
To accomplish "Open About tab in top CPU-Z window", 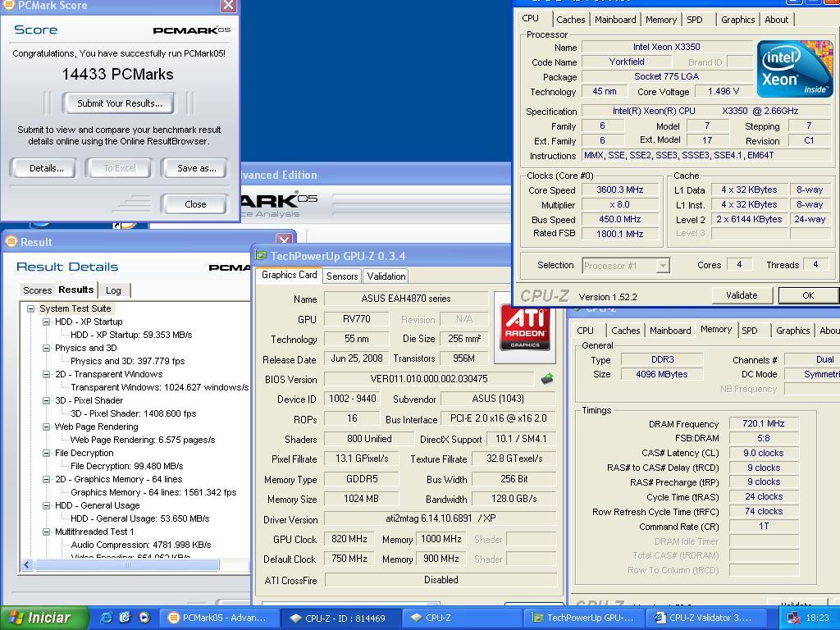I will 776,20.
